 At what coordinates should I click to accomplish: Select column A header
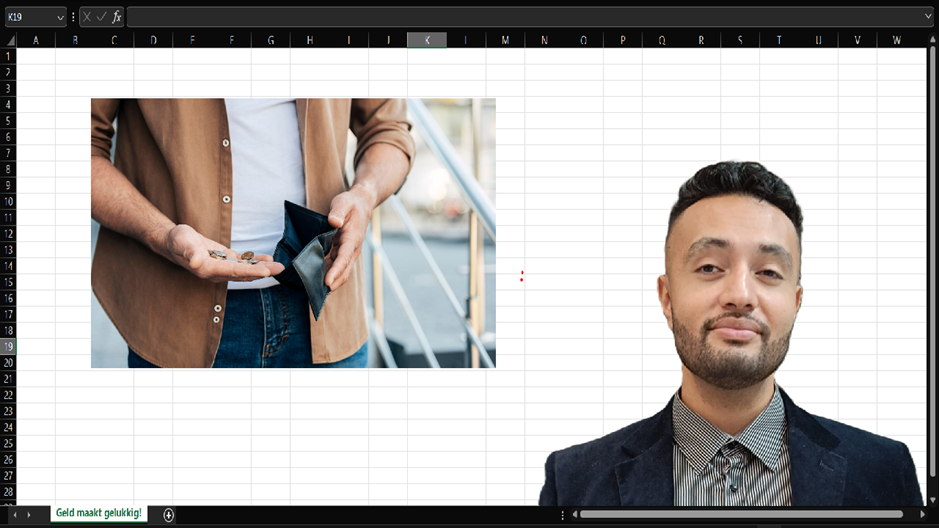[x=36, y=40]
